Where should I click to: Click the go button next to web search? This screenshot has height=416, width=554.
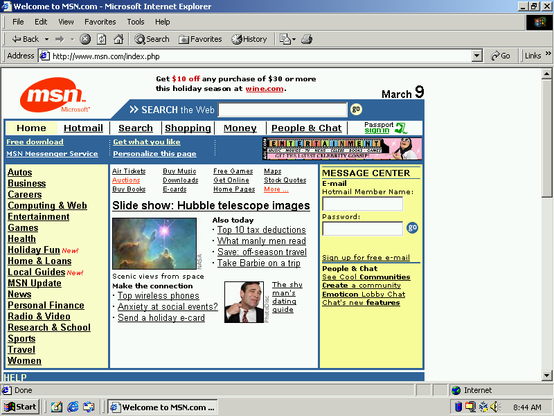click(356, 109)
